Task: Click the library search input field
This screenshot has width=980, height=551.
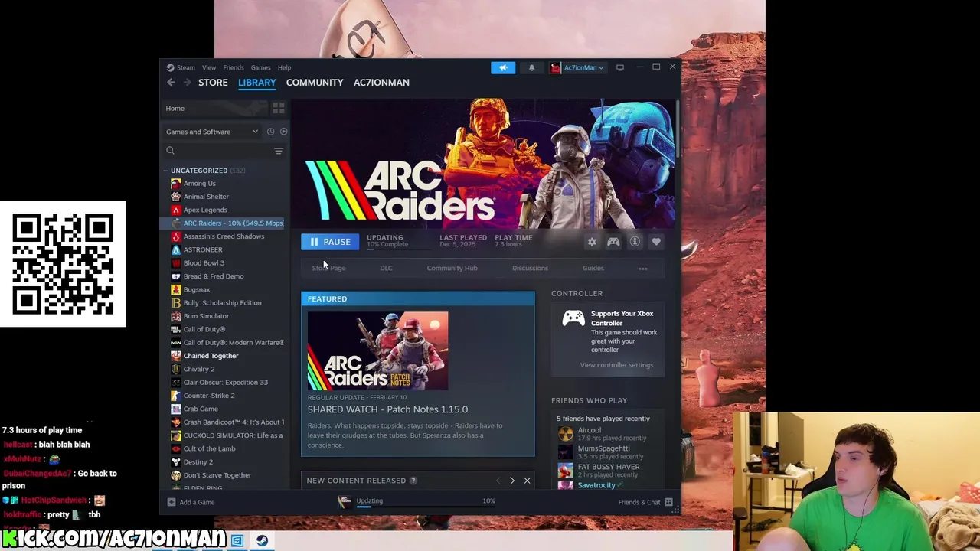Action: point(224,151)
